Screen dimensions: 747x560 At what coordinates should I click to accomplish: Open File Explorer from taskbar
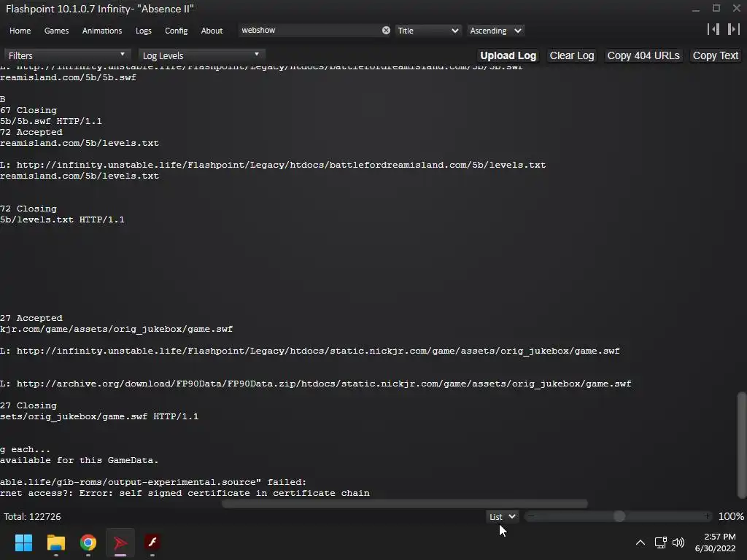[55, 542]
